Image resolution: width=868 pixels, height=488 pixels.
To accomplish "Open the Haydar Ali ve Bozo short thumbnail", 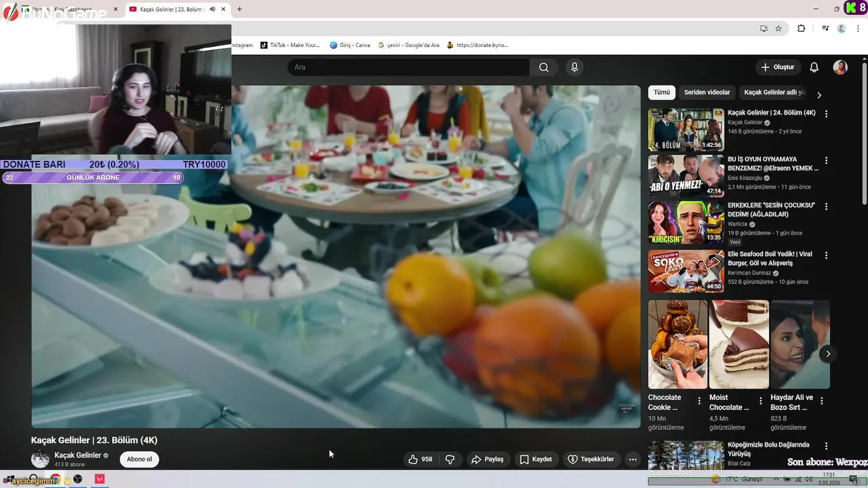I will (x=800, y=344).
